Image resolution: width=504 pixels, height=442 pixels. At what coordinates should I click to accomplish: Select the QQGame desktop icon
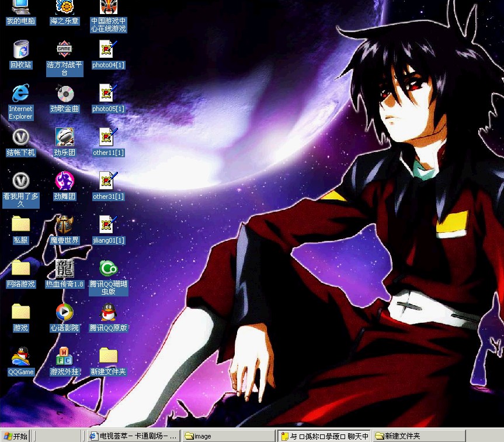click(20, 356)
